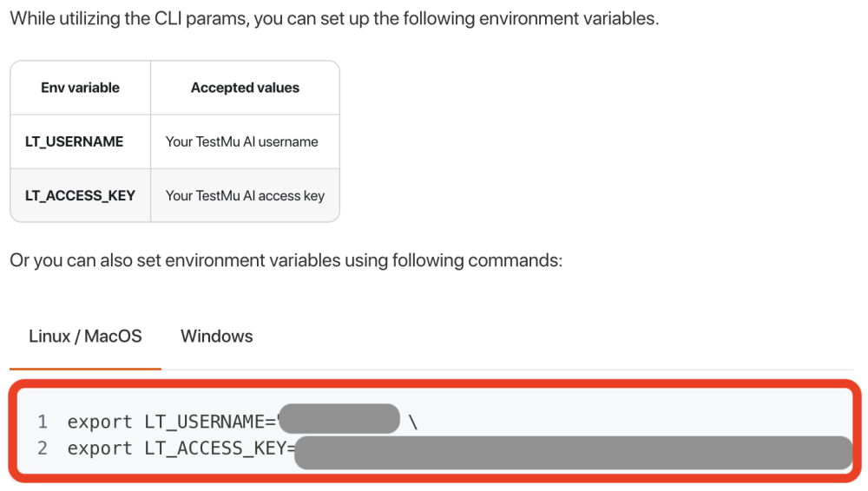Click the Accepted values table header
This screenshot has width=868, height=491.
coord(245,88)
